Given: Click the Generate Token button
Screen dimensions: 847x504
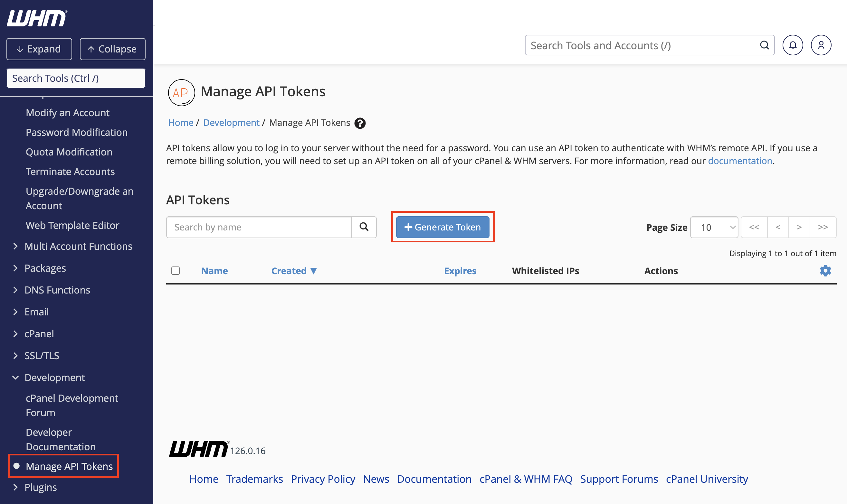Looking at the screenshot, I should [443, 227].
